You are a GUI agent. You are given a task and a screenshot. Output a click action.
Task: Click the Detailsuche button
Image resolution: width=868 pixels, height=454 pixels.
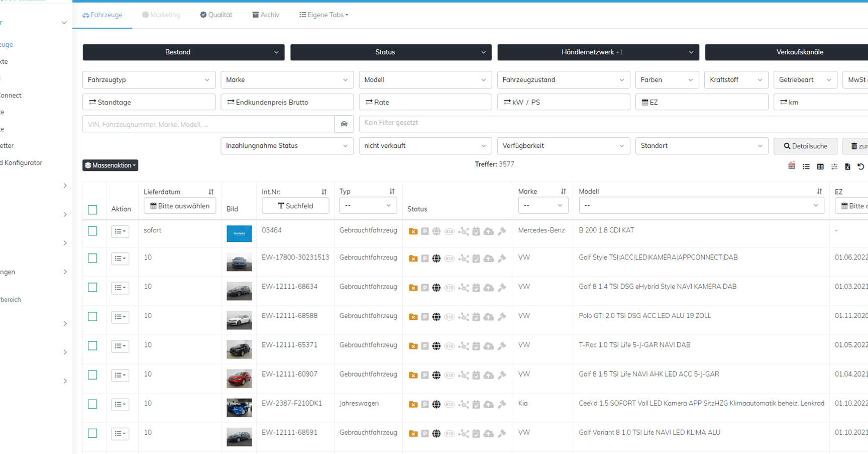pos(805,146)
